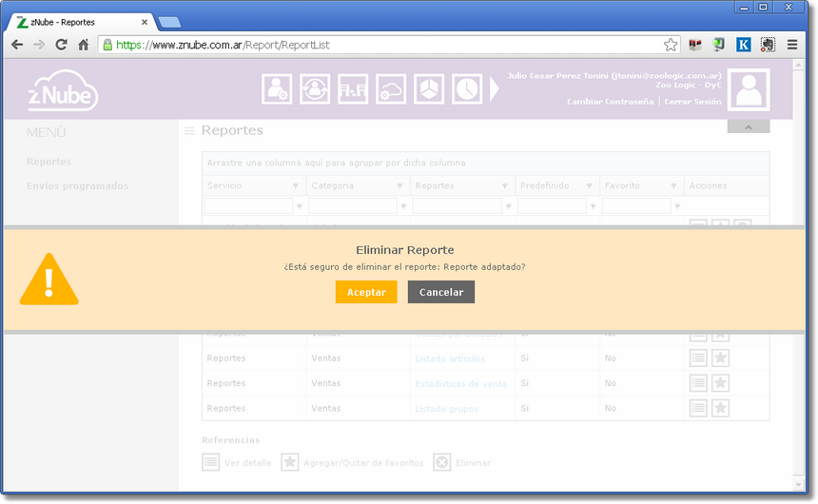Screen dimensions: 818x504
Task: Click the user profile avatar picture
Action: point(749,90)
